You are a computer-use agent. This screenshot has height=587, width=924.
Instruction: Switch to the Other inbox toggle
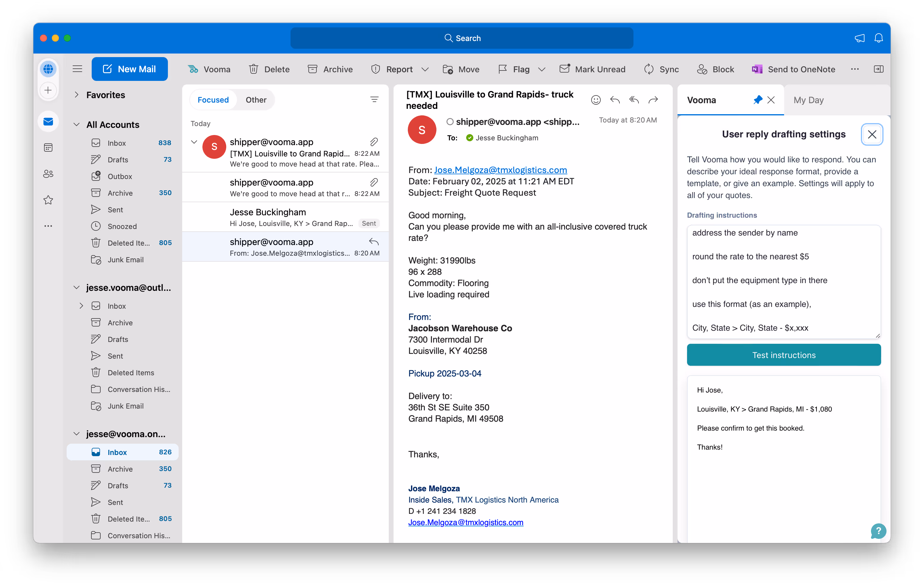pyautogui.click(x=256, y=100)
